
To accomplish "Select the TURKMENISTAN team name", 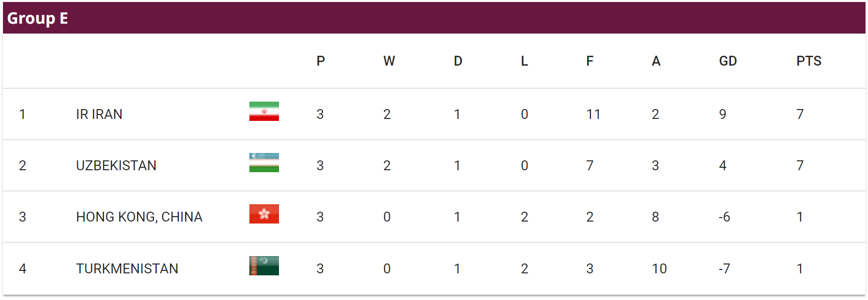I will (127, 268).
